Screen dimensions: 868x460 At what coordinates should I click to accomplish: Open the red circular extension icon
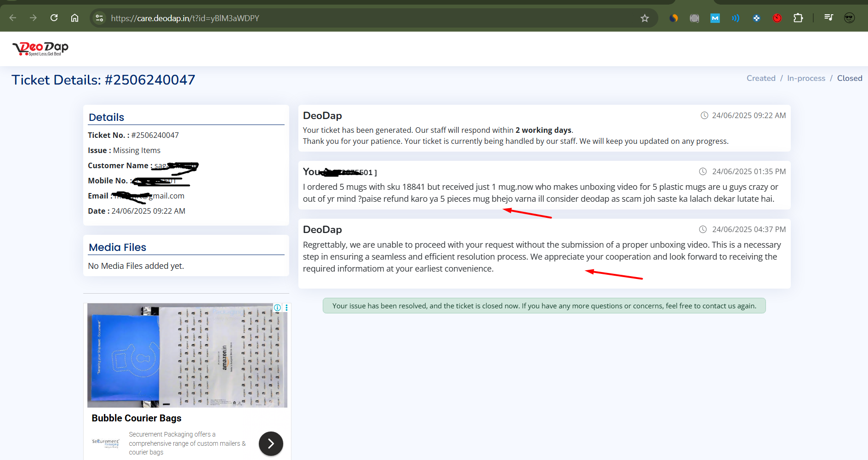tap(777, 18)
